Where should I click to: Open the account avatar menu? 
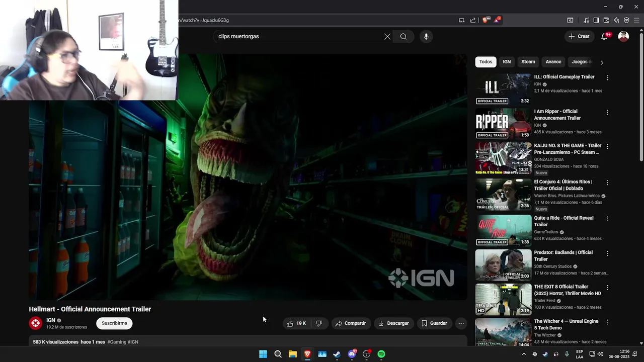tap(623, 36)
